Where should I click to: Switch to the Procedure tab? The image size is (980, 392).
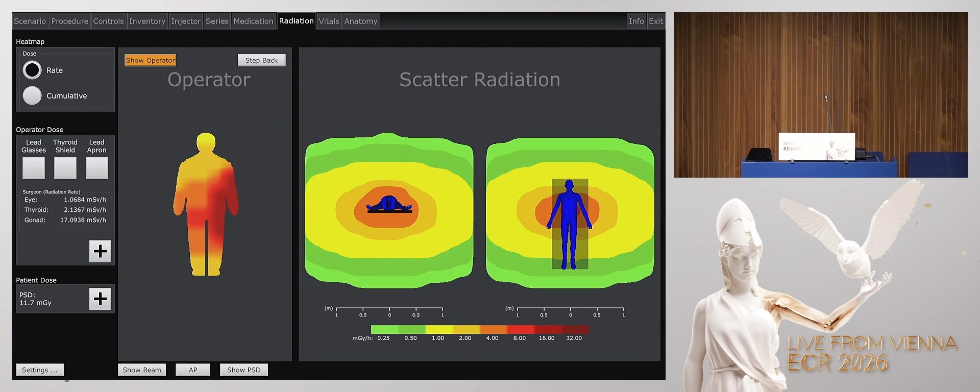(x=70, y=21)
